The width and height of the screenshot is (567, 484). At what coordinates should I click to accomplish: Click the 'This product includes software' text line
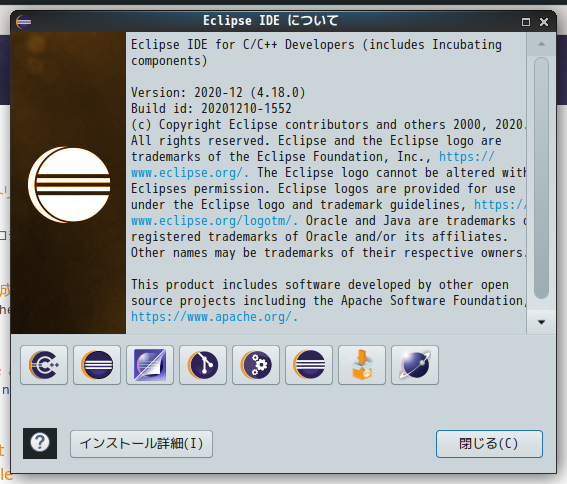click(x=320, y=285)
